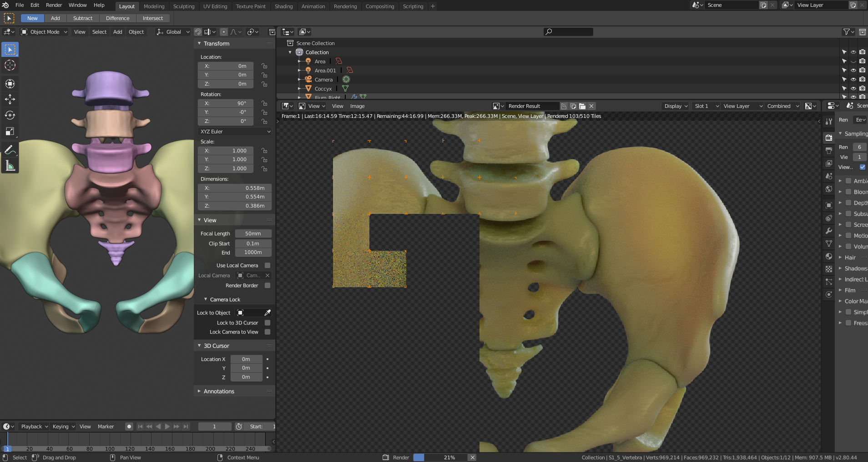Screen dimensions: 868x462
Task: Play the animation forward
Action: pyautogui.click(x=167, y=426)
